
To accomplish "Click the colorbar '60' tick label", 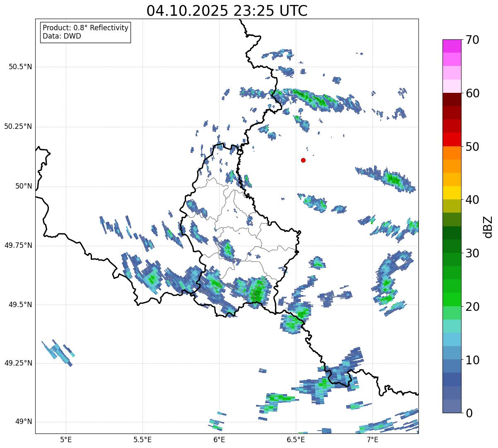I will pyautogui.click(x=472, y=93).
